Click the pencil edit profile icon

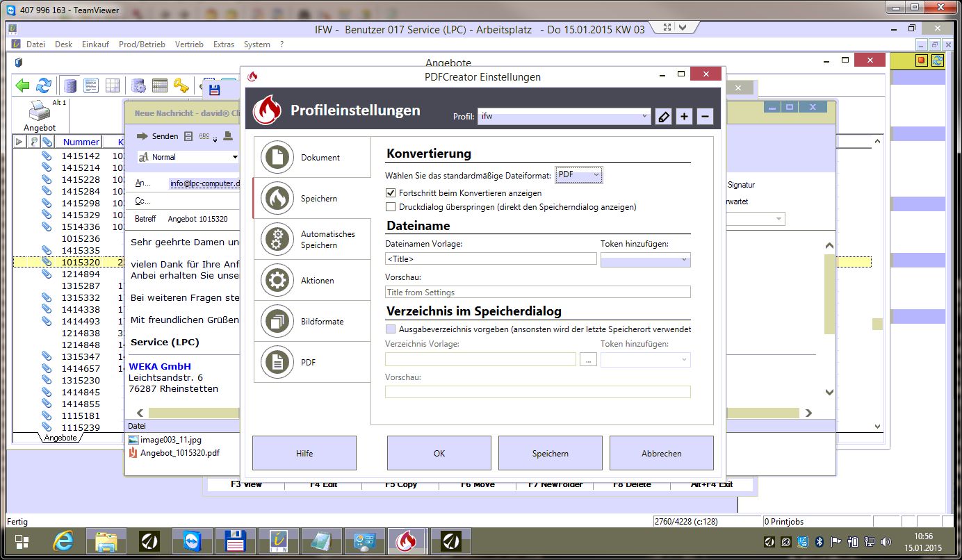[x=664, y=117]
